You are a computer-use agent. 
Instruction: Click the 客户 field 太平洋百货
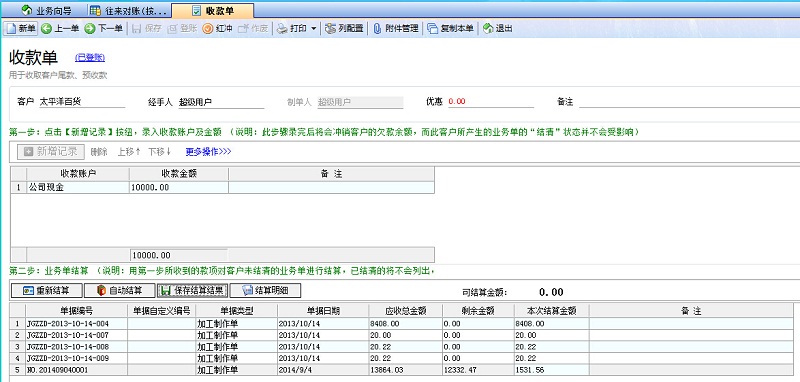coord(82,101)
